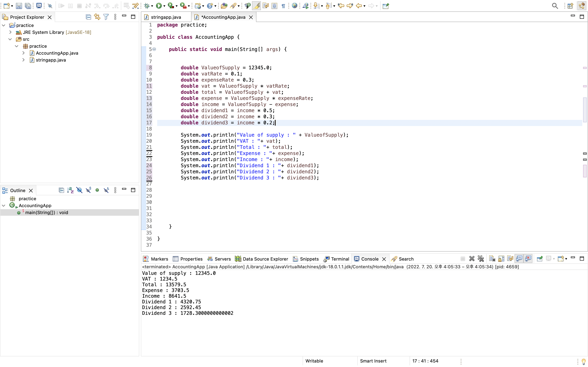This screenshot has width=588, height=367.
Task: Open the Run button dropdown arrow
Action: point(165,6)
